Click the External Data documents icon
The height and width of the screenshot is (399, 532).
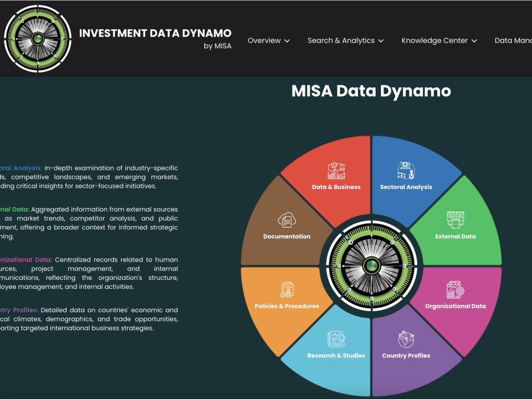(455, 220)
